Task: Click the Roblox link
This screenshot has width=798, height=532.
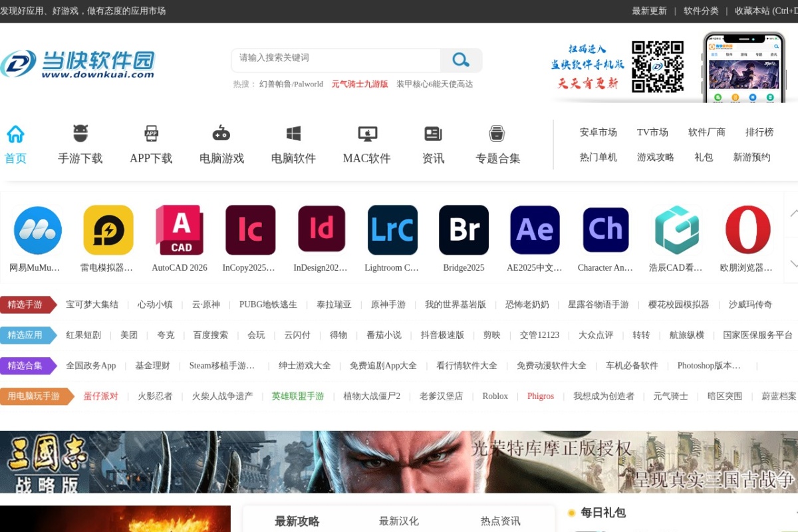Action: click(495, 396)
